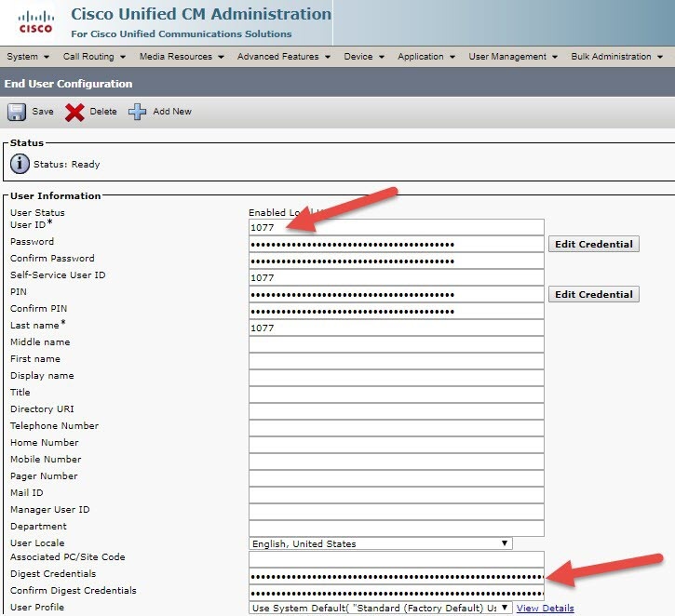This screenshot has height=616, width=675.
Task: Click the Home Number field
Action: 397,445
